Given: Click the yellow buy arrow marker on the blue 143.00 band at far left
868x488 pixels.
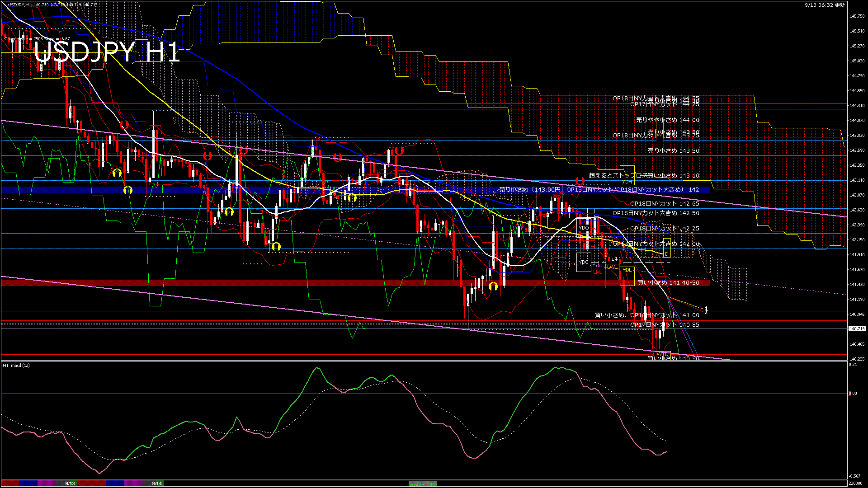Looking at the screenshot, I should [x=128, y=190].
